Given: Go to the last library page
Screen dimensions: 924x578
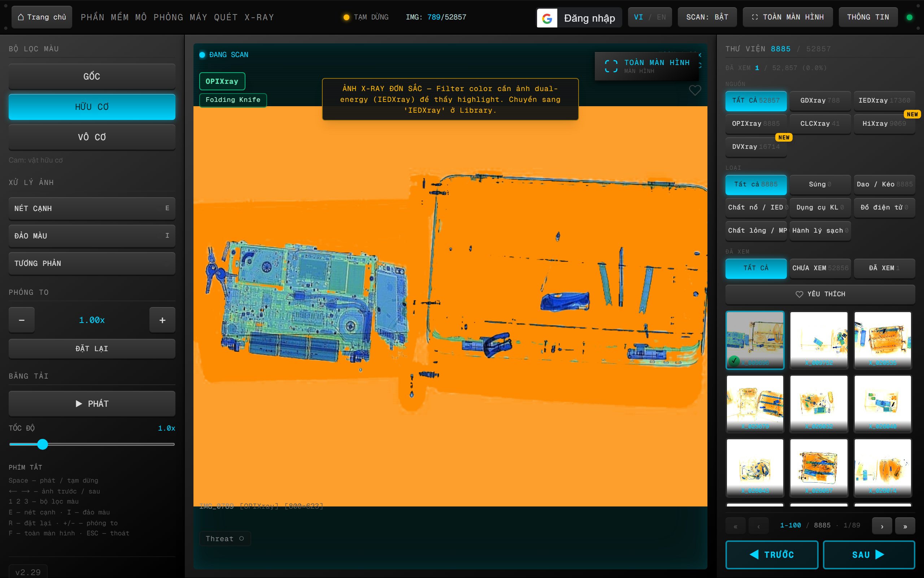Looking at the screenshot, I should 905,526.
